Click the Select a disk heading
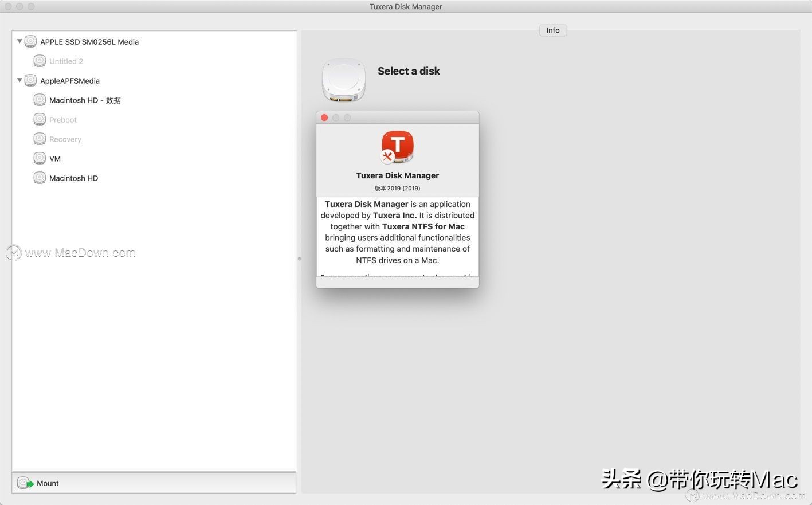 [x=409, y=71]
